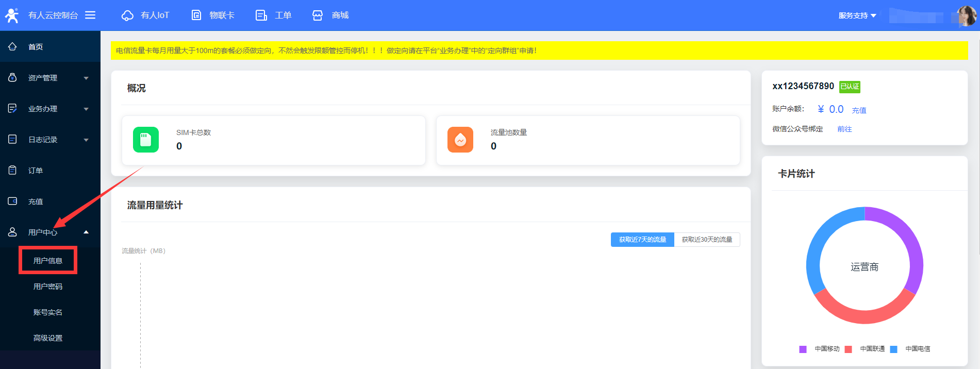The height and width of the screenshot is (369, 980).
Task: Click the 商城 store icon
Action: (x=318, y=15)
